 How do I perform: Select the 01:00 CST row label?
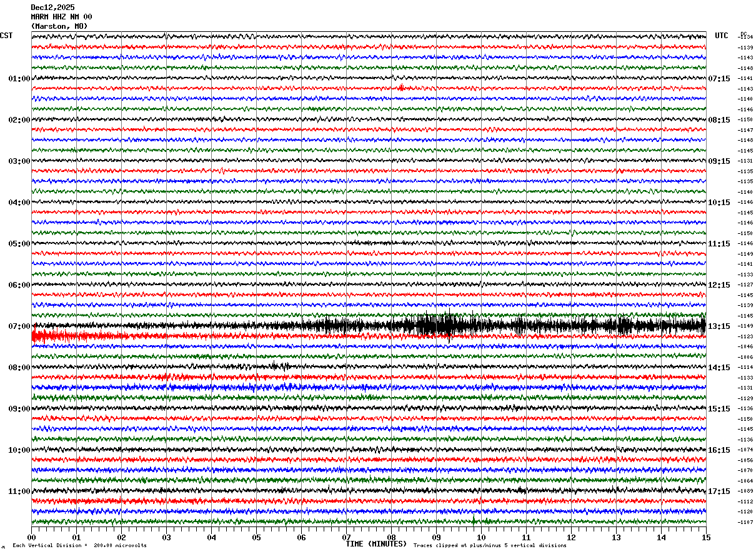coord(19,79)
